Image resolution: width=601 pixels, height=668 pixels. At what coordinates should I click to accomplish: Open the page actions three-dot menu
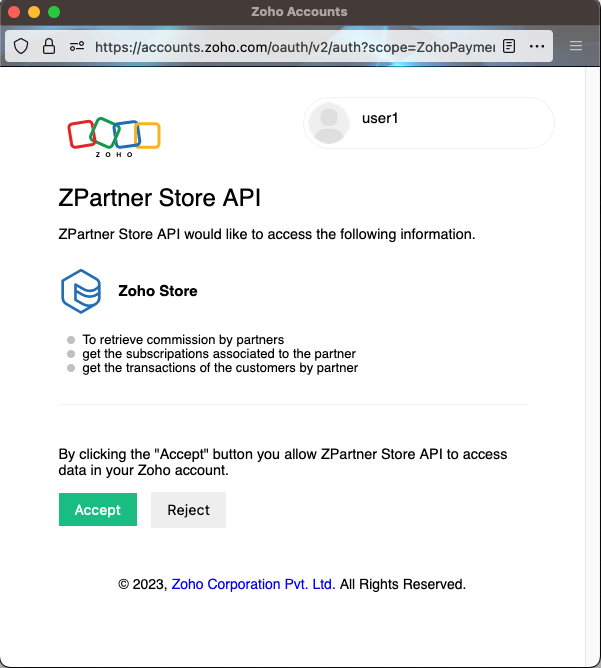point(537,46)
